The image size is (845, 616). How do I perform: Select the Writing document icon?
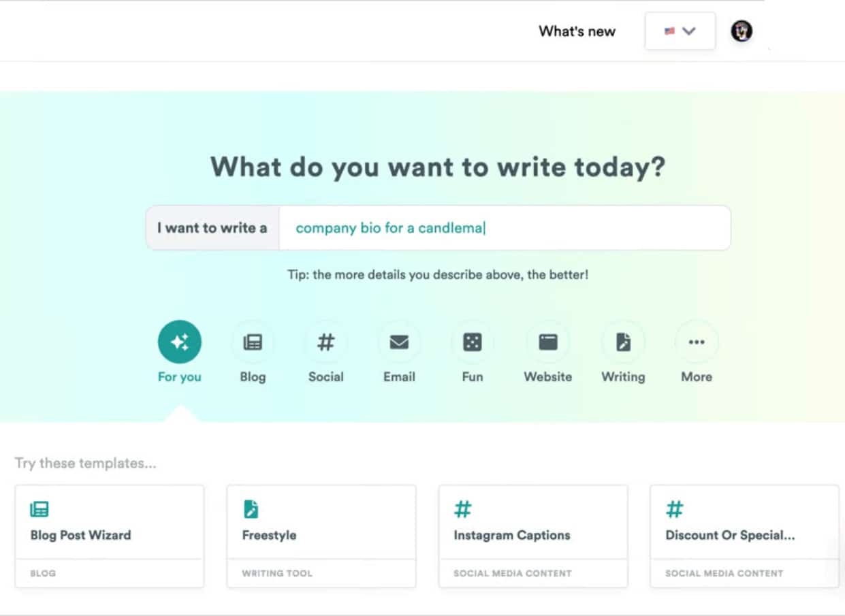click(623, 342)
